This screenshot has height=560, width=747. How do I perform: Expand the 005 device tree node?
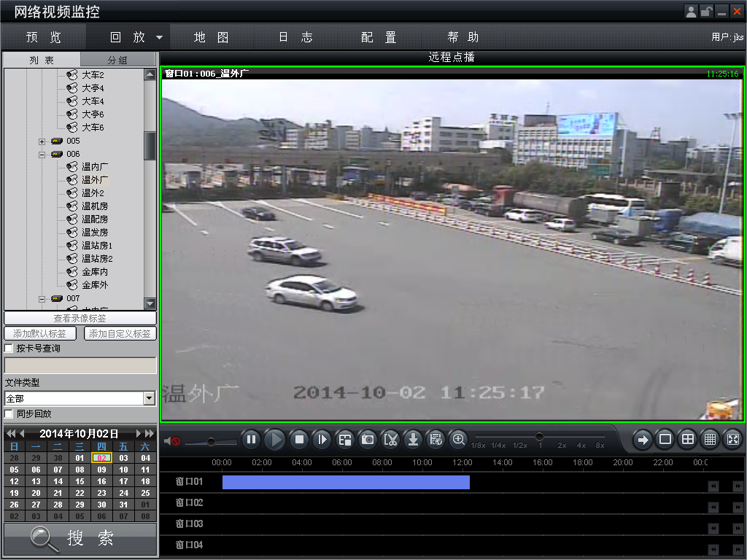tap(42, 141)
